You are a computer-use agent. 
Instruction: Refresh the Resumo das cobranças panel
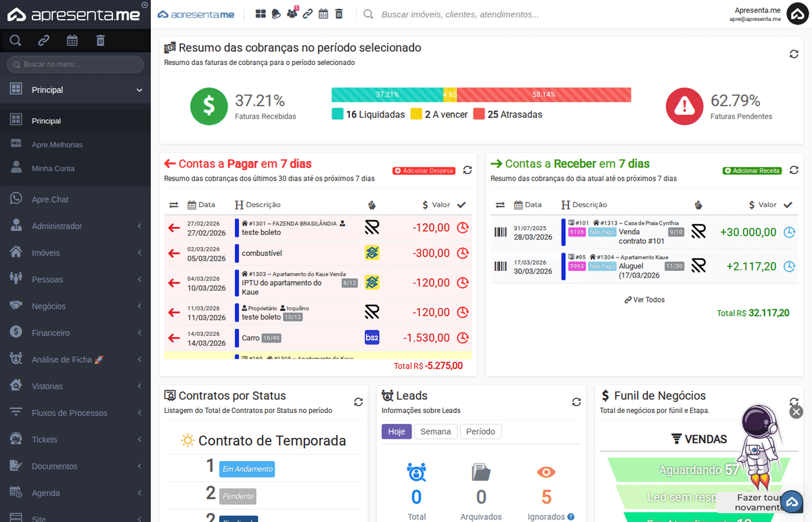(x=794, y=54)
